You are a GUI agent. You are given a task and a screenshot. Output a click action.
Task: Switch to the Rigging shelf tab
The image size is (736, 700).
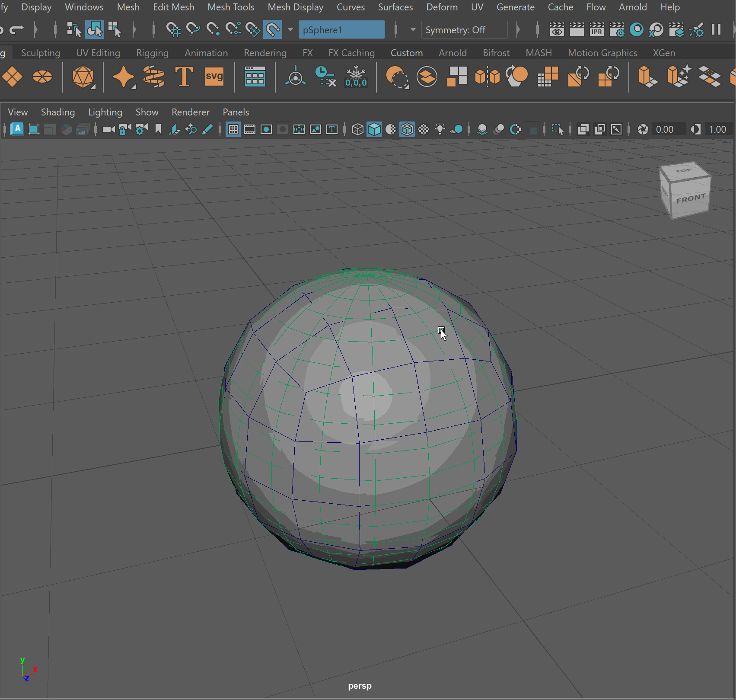click(x=152, y=53)
